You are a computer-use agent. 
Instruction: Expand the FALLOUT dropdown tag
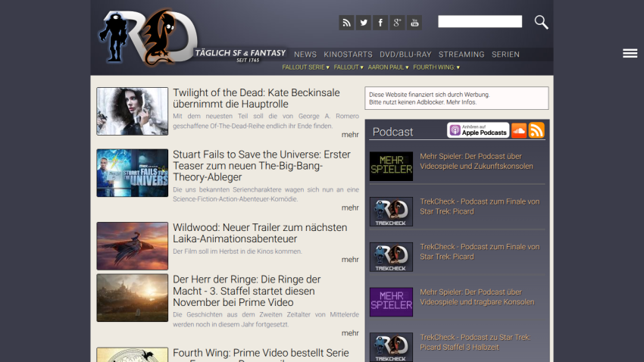click(x=349, y=67)
